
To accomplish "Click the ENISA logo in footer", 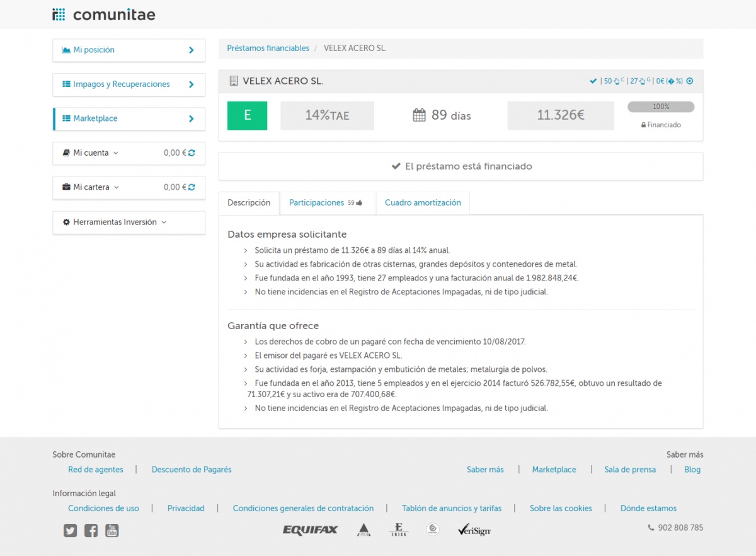I will [398, 530].
